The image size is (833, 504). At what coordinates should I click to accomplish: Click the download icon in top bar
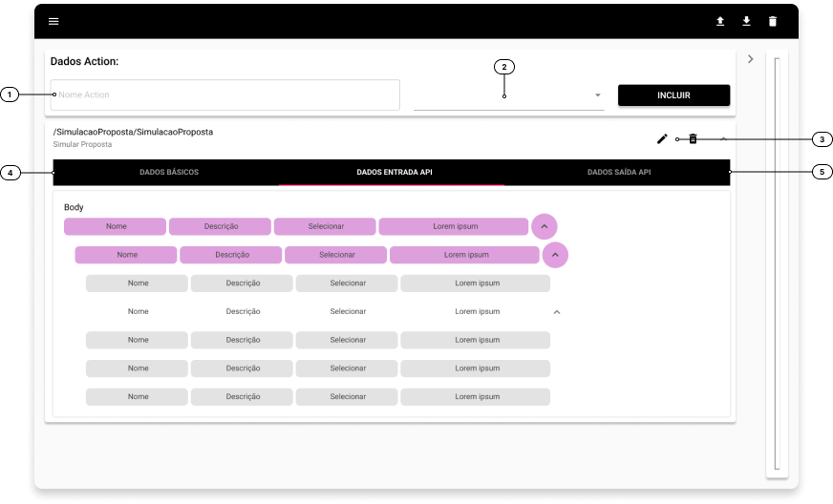pos(746,21)
